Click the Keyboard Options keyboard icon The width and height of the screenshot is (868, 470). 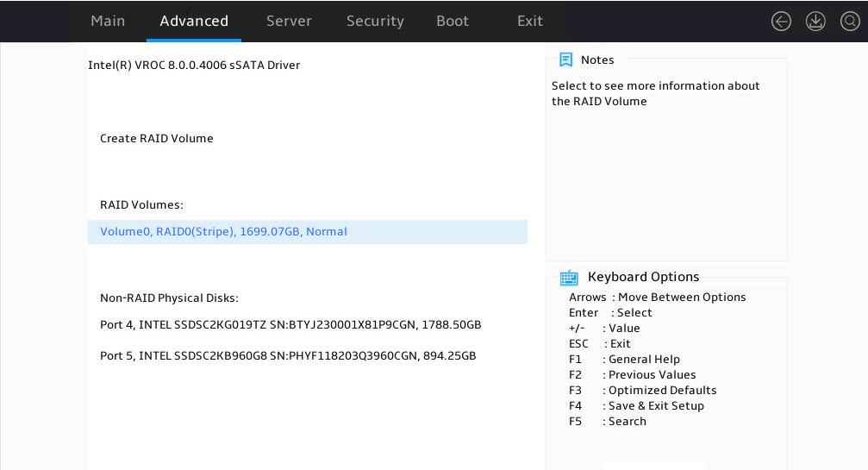pos(569,278)
